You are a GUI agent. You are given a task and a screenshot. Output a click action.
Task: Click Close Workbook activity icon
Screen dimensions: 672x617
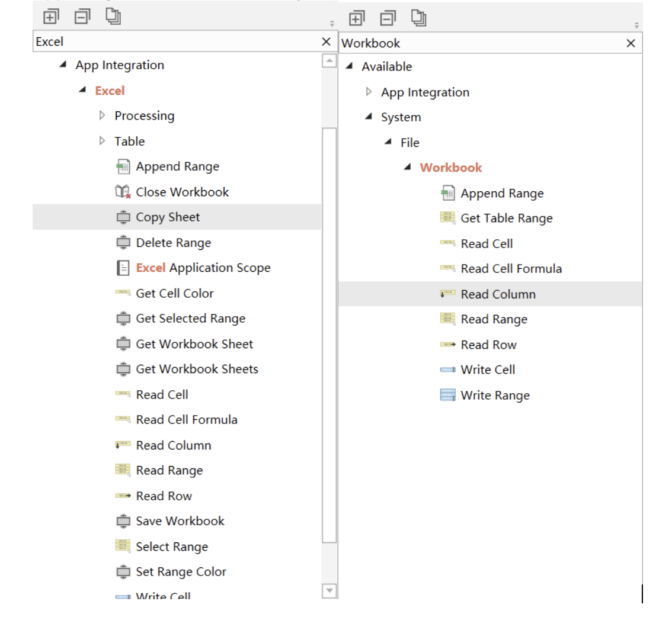click(x=123, y=192)
